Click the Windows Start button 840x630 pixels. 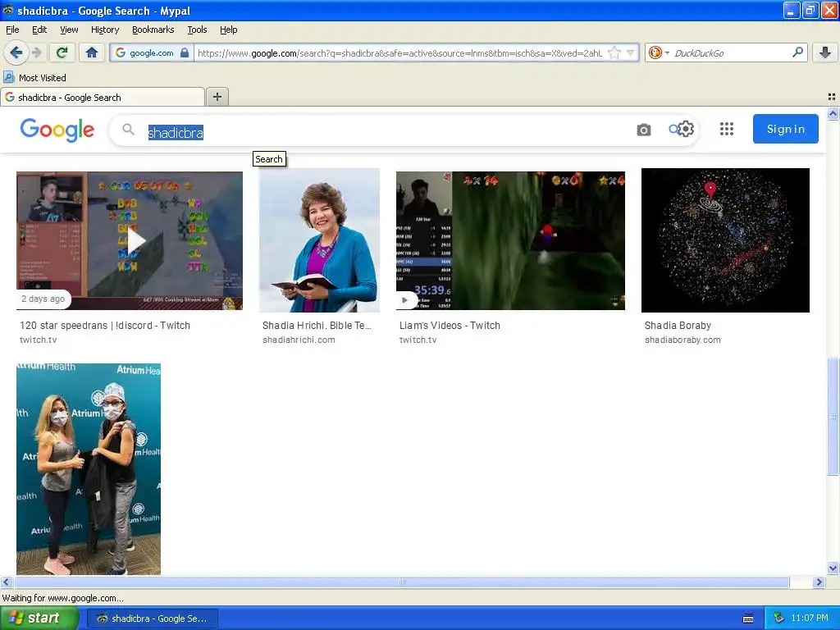[39, 619]
